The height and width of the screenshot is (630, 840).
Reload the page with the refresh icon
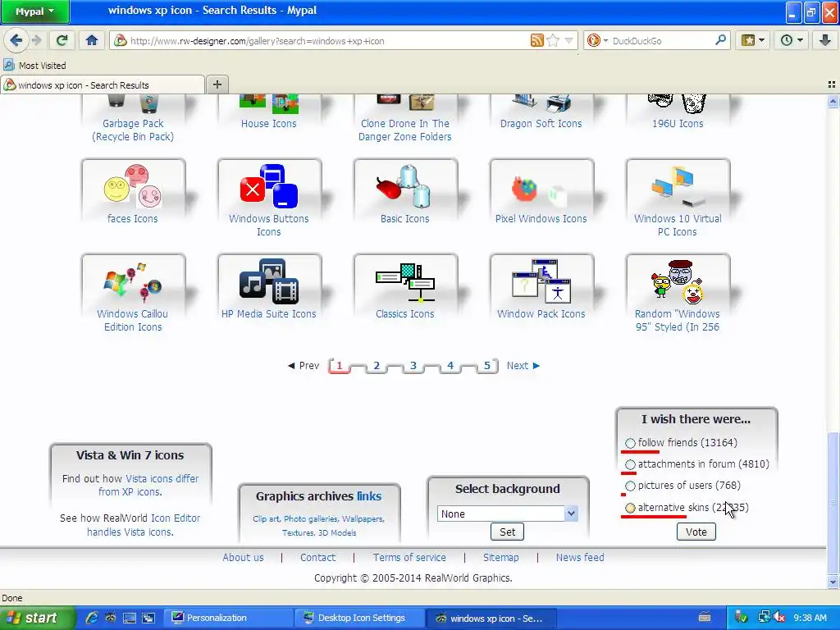click(x=62, y=40)
